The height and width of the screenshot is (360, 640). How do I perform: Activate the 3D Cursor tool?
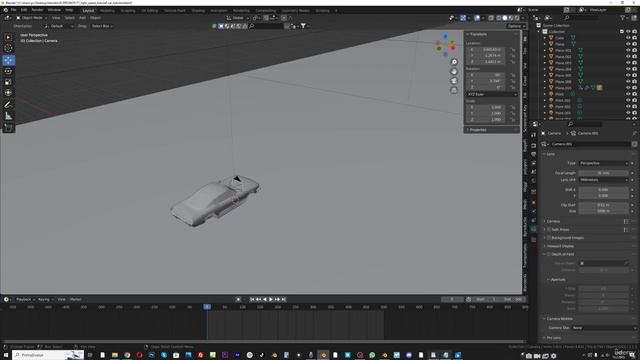click(x=8, y=48)
